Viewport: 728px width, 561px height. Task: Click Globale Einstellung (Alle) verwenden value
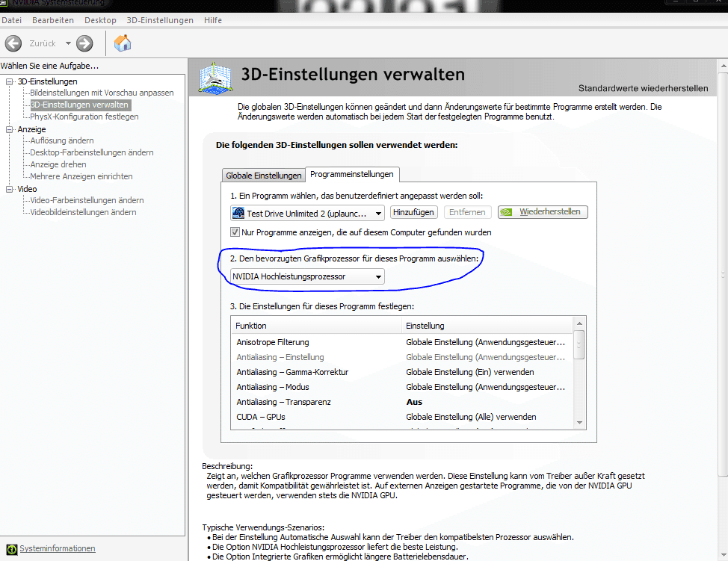471,417
